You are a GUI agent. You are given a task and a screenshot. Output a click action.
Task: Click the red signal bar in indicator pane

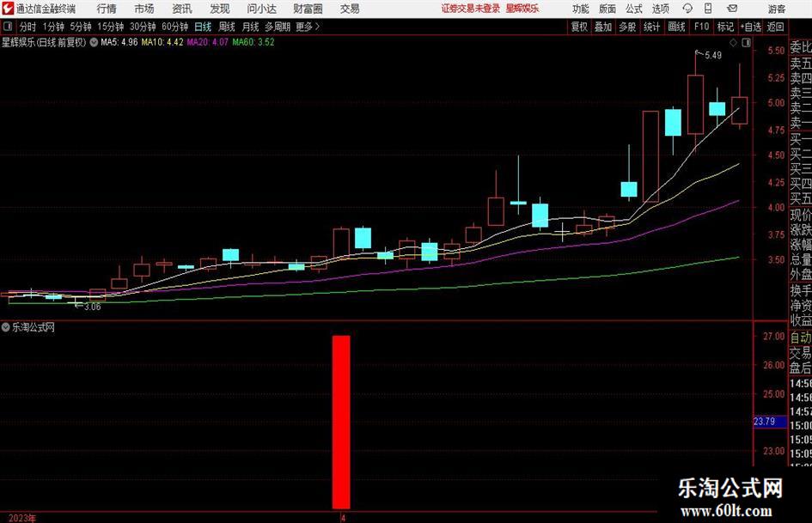coord(341,422)
